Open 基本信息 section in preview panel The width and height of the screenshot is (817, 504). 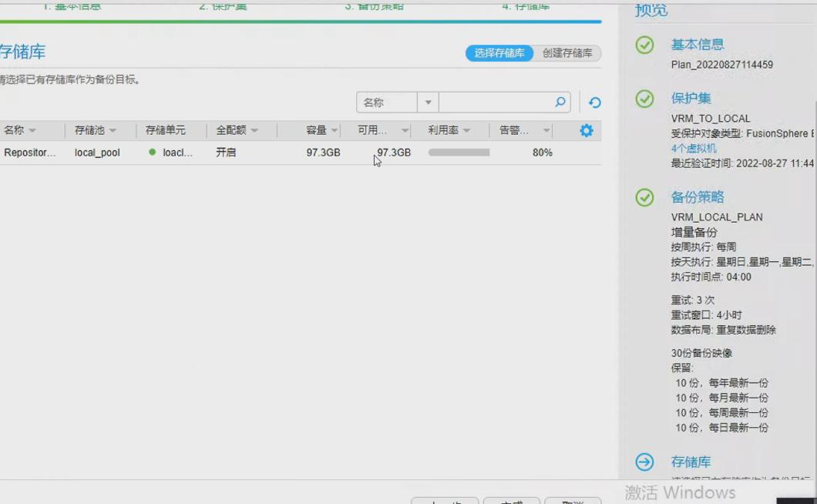point(697,45)
